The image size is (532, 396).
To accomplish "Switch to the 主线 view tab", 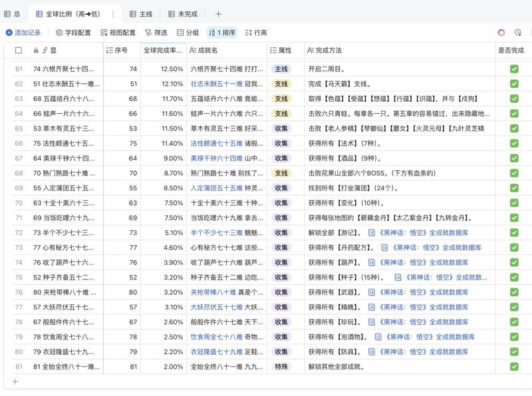I will point(140,14).
